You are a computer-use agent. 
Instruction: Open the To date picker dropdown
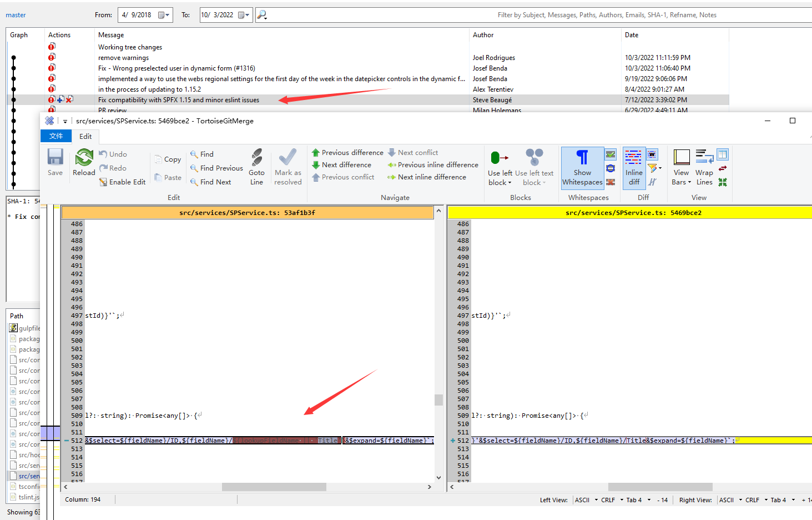pyautogui.click(x=245, y=15)
